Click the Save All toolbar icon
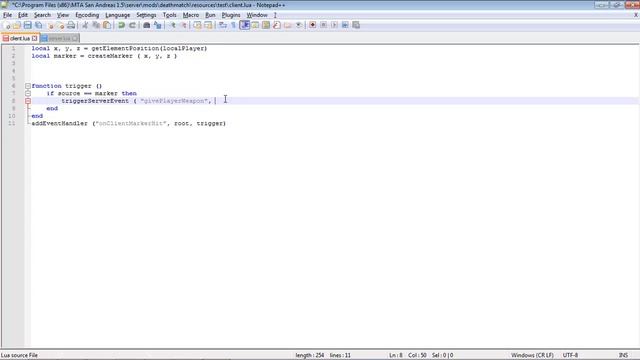This screenshot has height=360, width=640. 38,25
